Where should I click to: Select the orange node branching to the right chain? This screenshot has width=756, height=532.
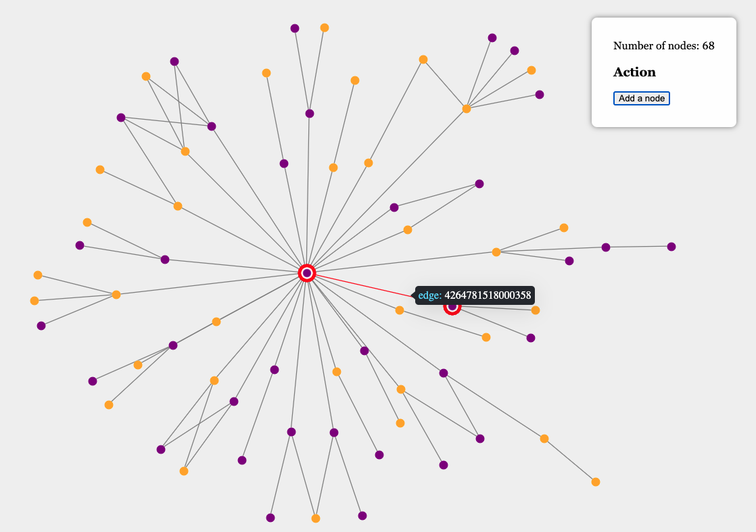click(496, 252)
